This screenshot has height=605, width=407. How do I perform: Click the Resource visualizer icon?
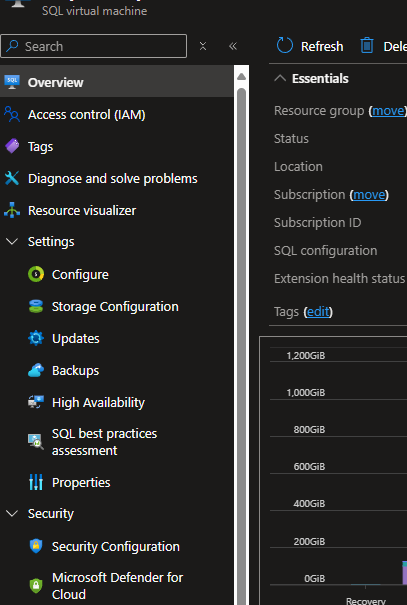click(x=12, y=210)
